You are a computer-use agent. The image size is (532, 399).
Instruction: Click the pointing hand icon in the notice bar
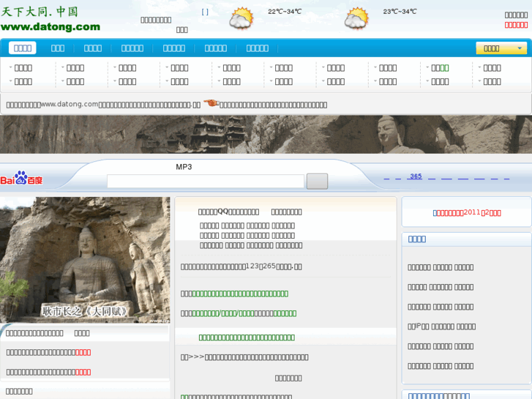click(211, 102)
